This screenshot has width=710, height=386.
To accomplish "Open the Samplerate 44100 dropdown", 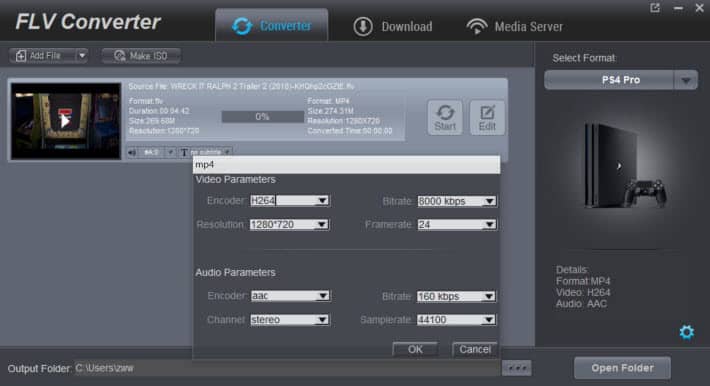I will coord(456,320).
